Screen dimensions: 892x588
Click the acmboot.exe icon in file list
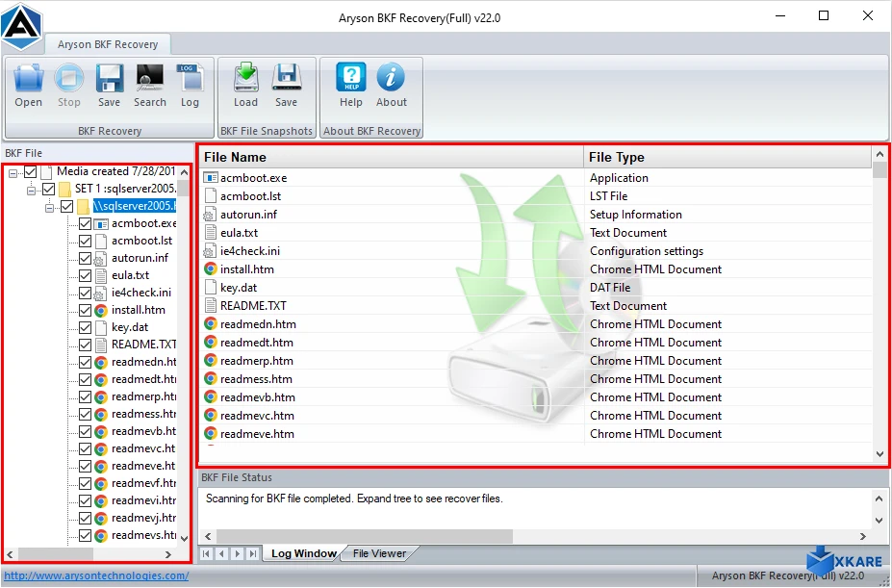[x=211, y=178]
